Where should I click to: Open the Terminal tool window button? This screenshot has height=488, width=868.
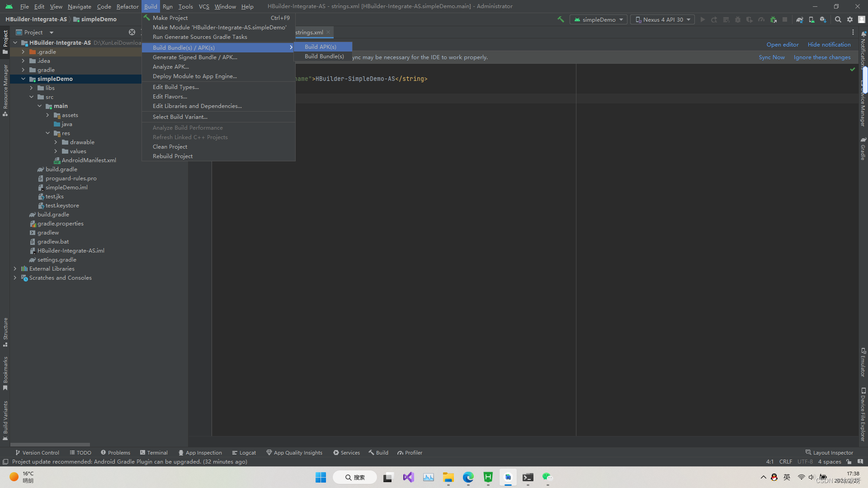[154, 452]
